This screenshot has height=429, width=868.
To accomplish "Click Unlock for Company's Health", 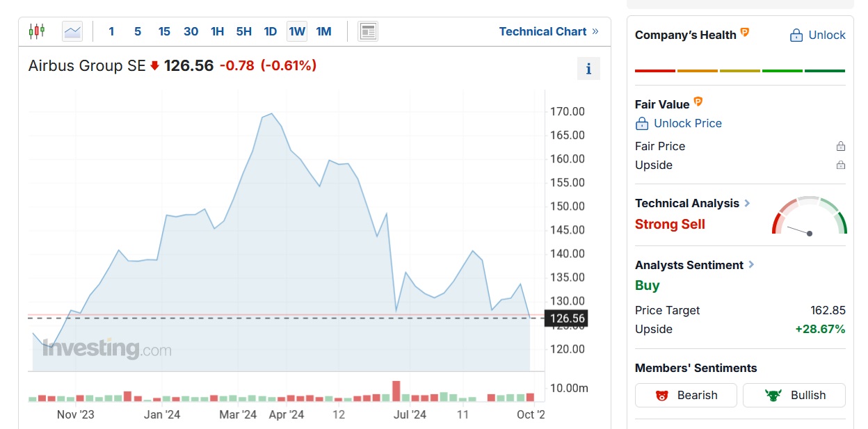I will [818, 35].
